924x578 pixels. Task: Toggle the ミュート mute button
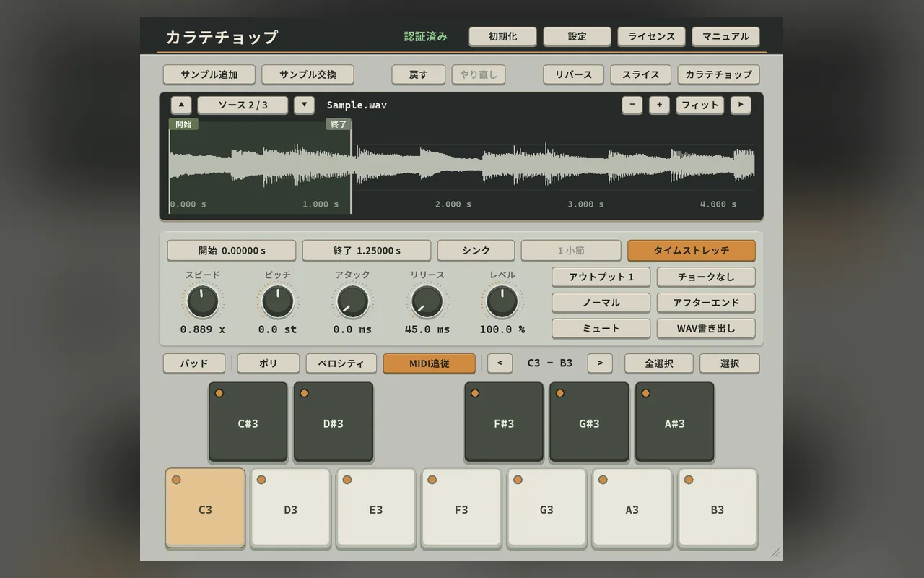[x=601, y=328]
